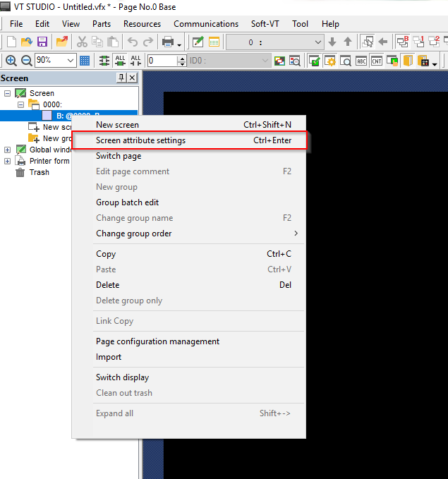Image resolution: width=448 pixels, height=479 pixels.
Task: Open the Help menu
Action: [330, 24]
